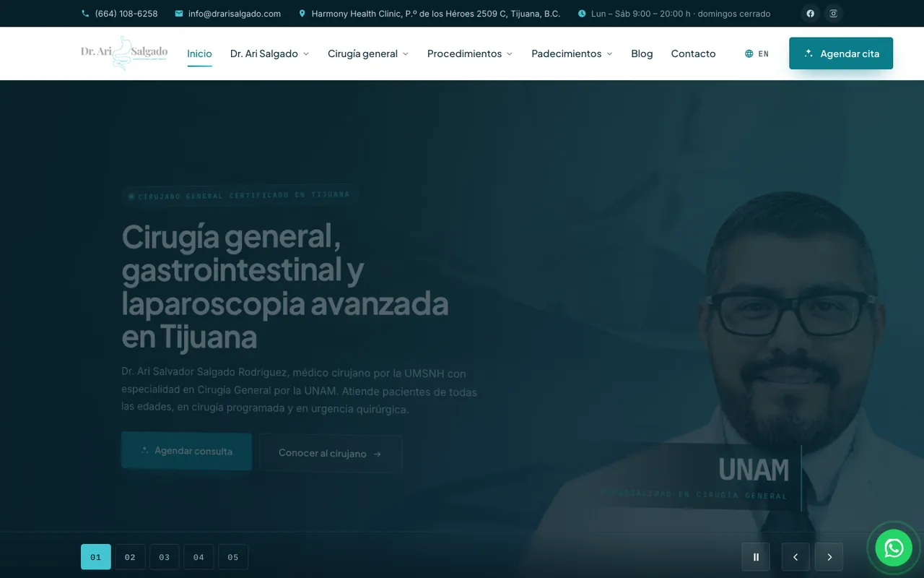
Task: Jump to slide 04
Action: tap(199, 557)
